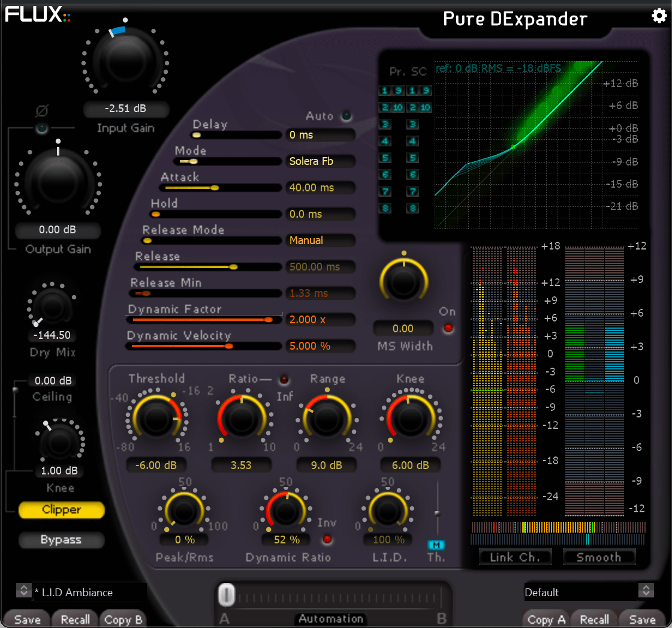Click the Dry Mix knob
Image resolution: width=672 pixels, height=628 pixels.
53,307
